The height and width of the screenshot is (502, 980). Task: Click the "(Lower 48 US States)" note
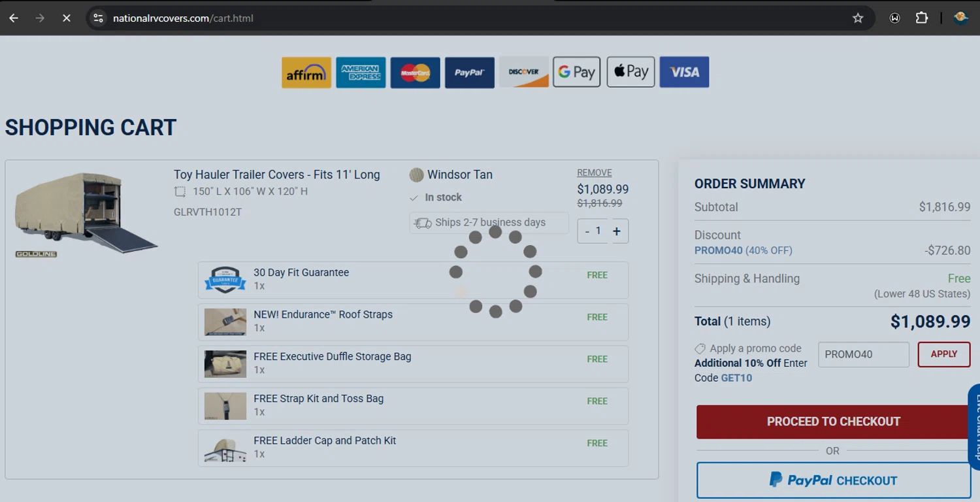click(923, 294)
